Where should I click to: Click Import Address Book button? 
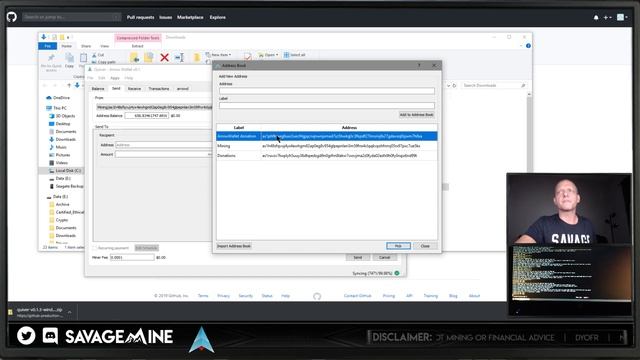coord(234,246)
